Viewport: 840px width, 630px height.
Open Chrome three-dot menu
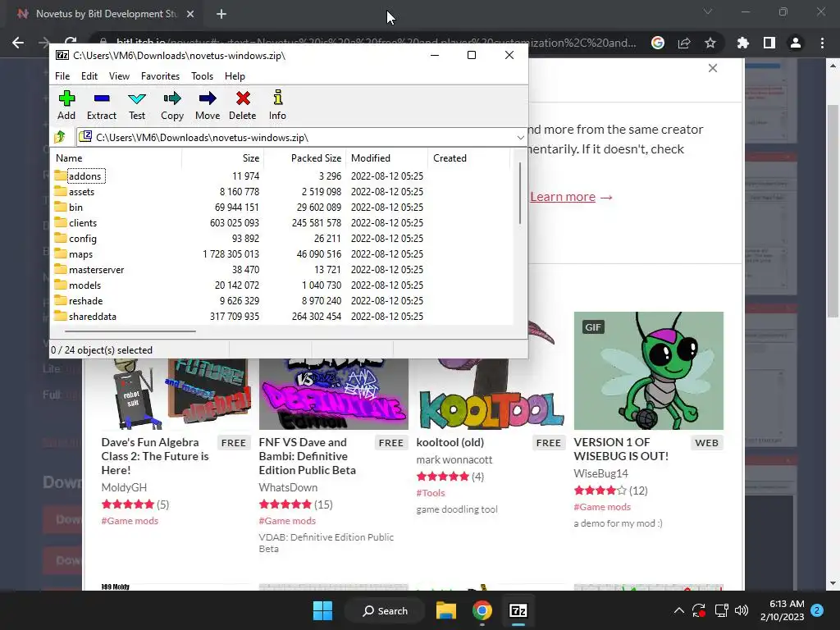pyautogui.click(x=822, y=43)
